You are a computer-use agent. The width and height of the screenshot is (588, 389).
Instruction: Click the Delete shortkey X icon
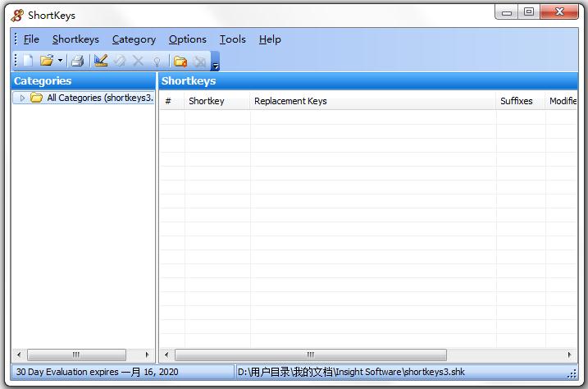[x=138, y=61]
